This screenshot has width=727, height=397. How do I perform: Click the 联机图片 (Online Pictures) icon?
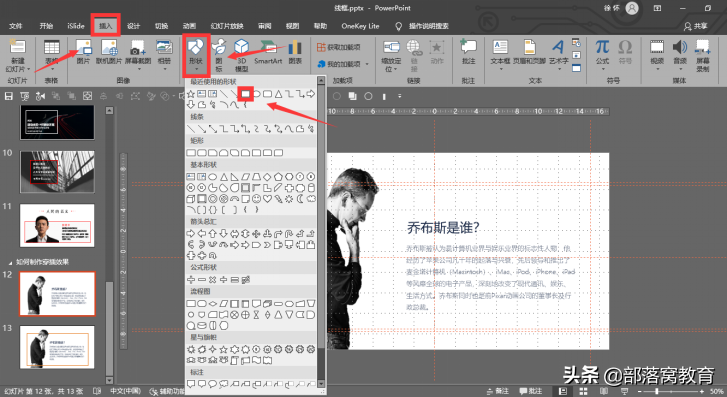109,52
